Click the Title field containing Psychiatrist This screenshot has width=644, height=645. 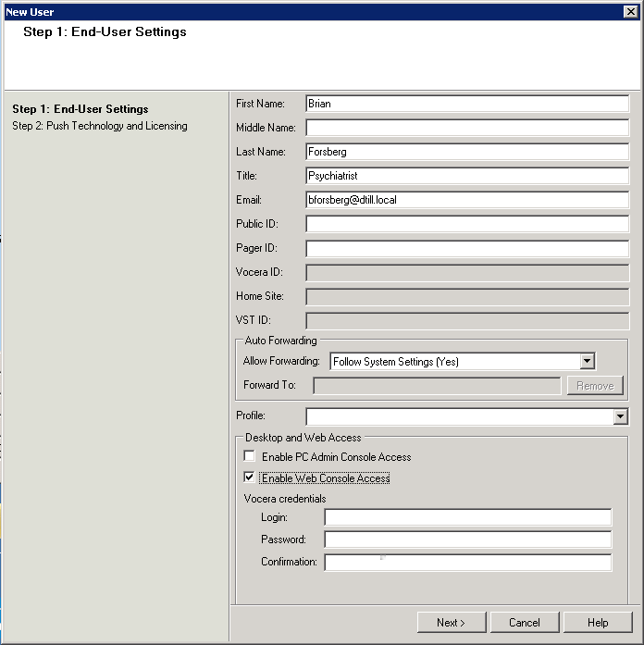click(x=467, y=176)
